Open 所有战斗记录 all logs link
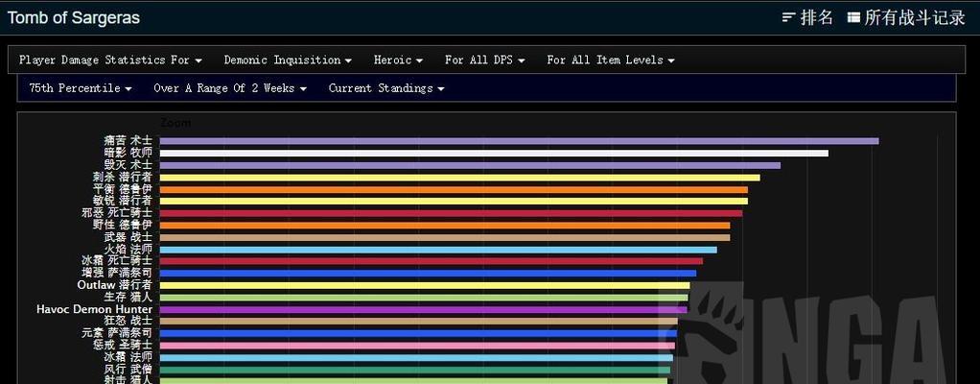This screenshot has width=980, height=384. (x=906, y=17)
